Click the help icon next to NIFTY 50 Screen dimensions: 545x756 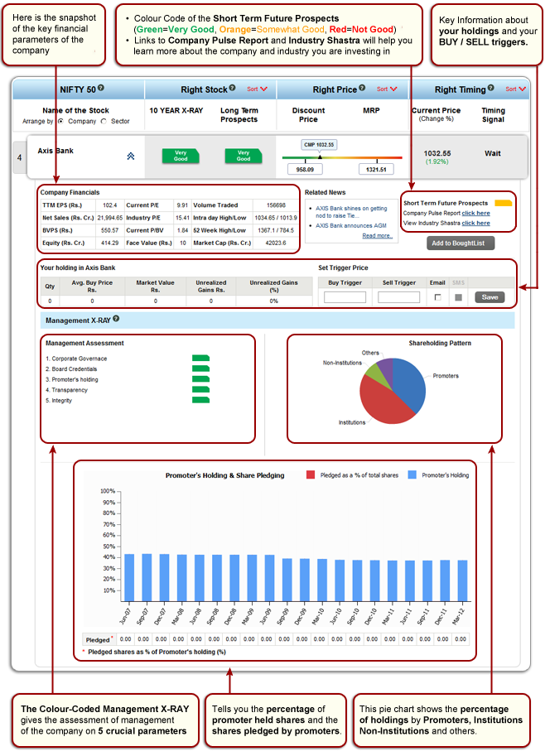click(101, 89)
